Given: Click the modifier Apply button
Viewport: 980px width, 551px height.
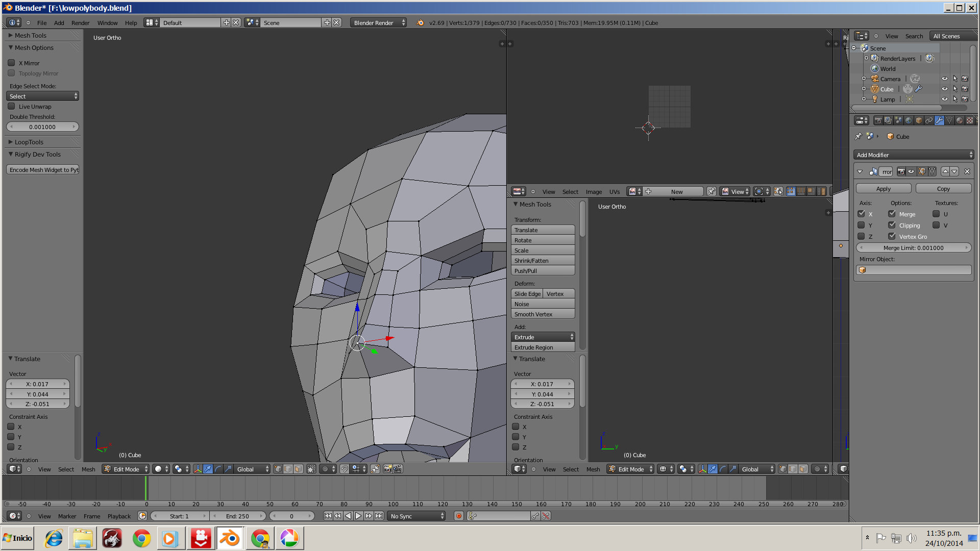Looking at the screenshot, I should coord(883,188).
